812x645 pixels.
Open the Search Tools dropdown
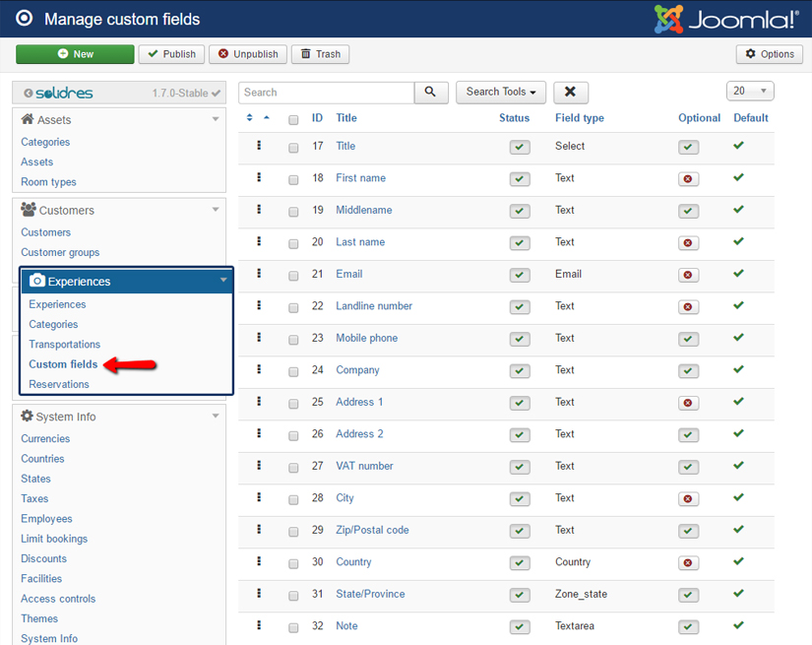point(501,92)
